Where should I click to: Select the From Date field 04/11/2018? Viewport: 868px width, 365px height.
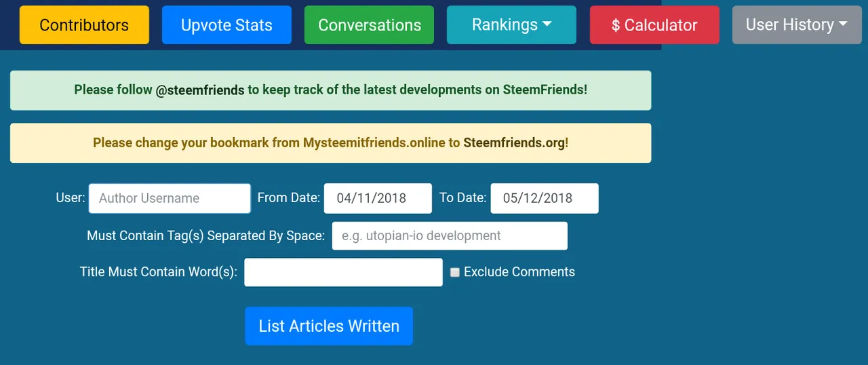378,198
